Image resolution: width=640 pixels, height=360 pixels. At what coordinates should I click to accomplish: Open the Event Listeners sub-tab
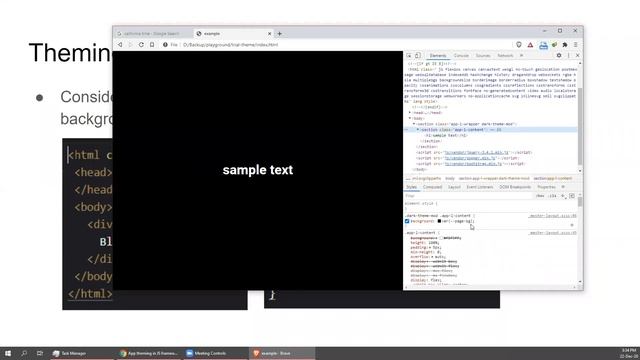[x=480, y=187]
